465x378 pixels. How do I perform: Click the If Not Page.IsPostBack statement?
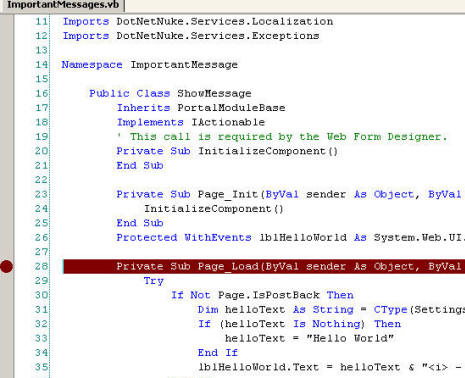[x=262, y=295]
